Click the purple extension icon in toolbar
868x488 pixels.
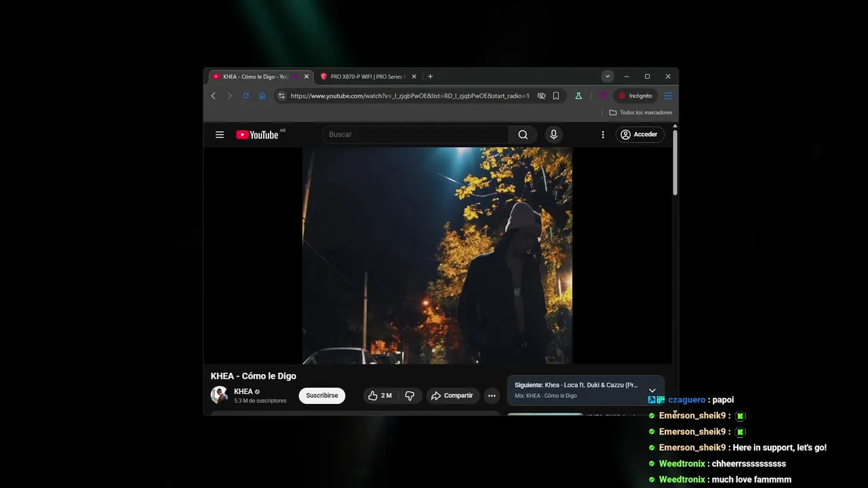tap(603, 96)
